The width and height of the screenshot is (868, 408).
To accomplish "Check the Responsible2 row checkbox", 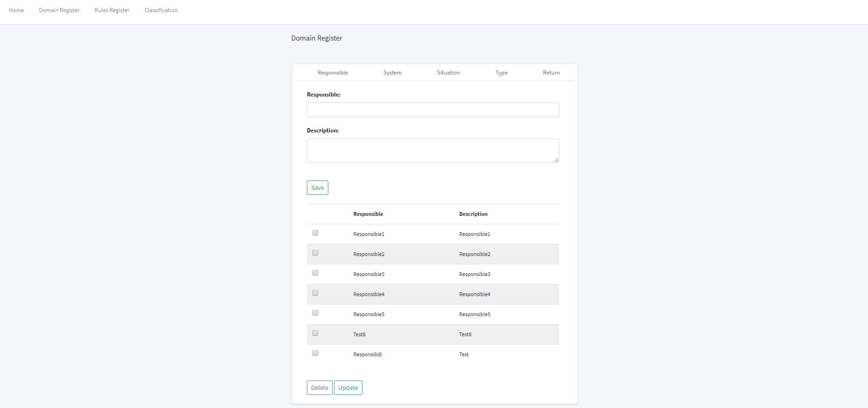I will pos(315,253).
